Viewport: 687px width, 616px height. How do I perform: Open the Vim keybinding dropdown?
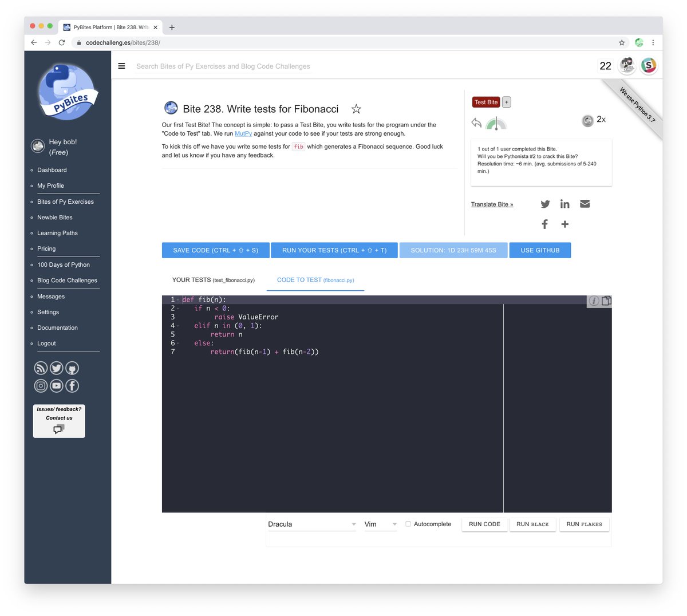(x=381, y=524)
